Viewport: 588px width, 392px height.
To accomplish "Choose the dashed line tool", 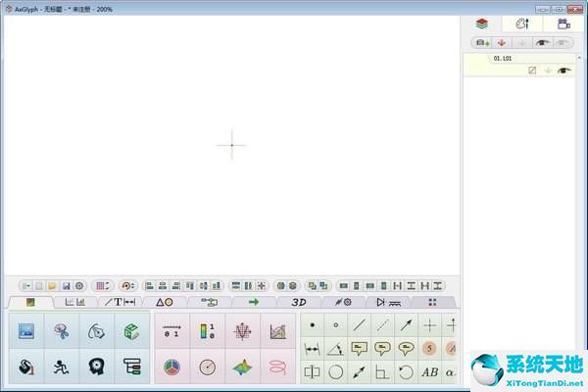I will point(383,324).
